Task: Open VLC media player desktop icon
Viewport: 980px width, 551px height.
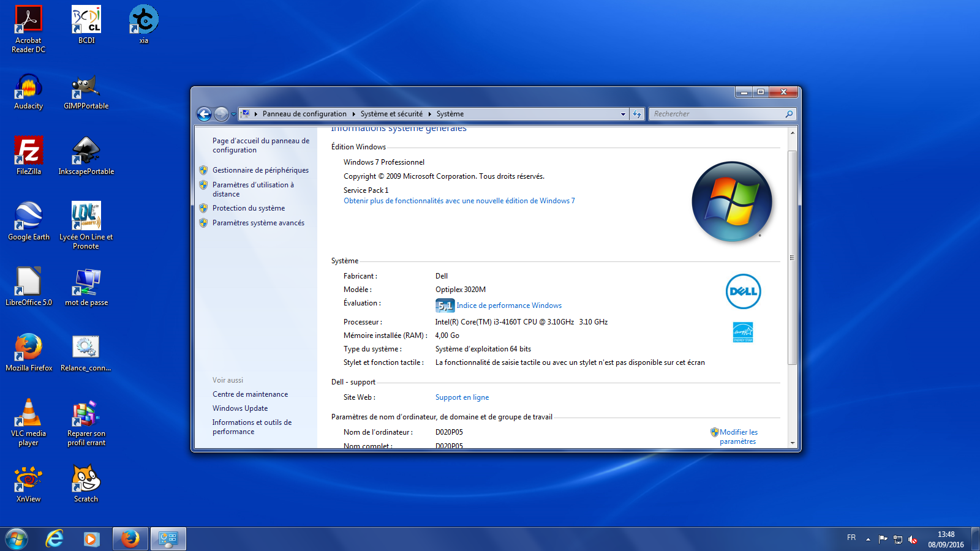Action: click(x=28, y=422)
